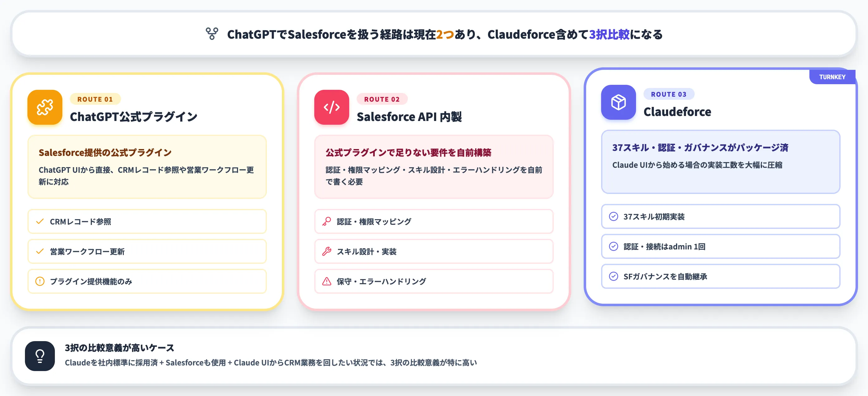868x396 pixels.
Task: Select the 保守・エラーハンドリング row
Action: click(434, 281)
